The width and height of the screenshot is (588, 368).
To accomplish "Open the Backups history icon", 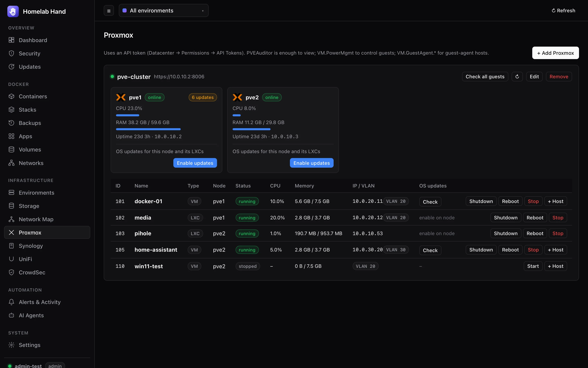I will (11, 123).
